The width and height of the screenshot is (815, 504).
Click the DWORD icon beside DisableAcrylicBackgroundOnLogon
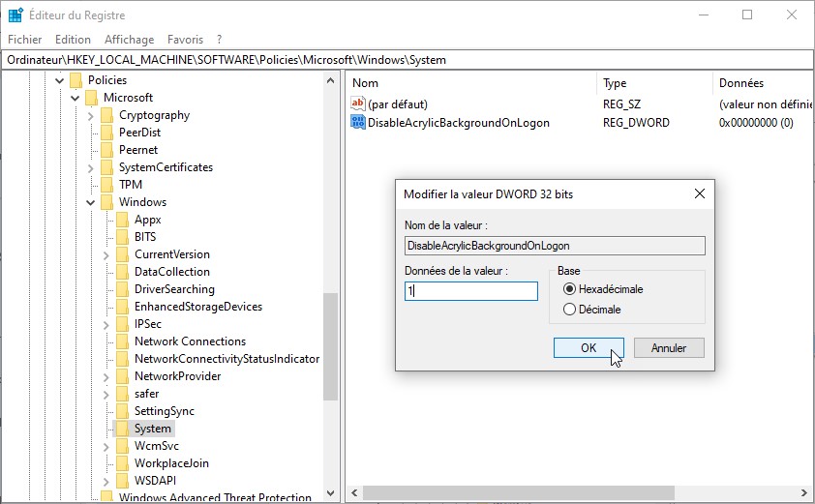click(x=358, y=123)
